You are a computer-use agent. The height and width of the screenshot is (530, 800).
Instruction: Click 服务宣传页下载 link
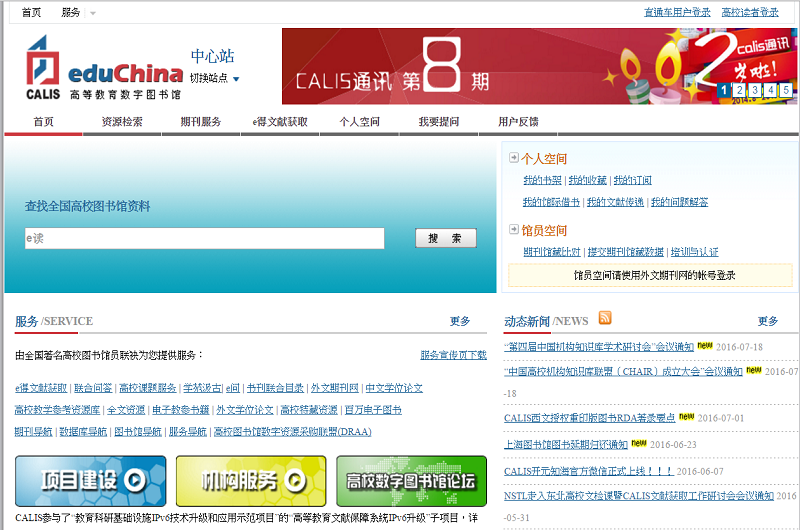tap(454, 355)
